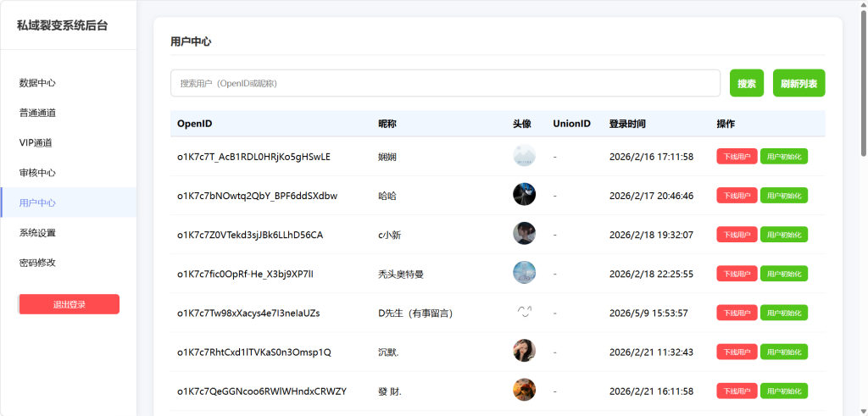The image size is (868, 416).
Task: Click the avatar of user 娴娴
Action: (x=524, y=155)
